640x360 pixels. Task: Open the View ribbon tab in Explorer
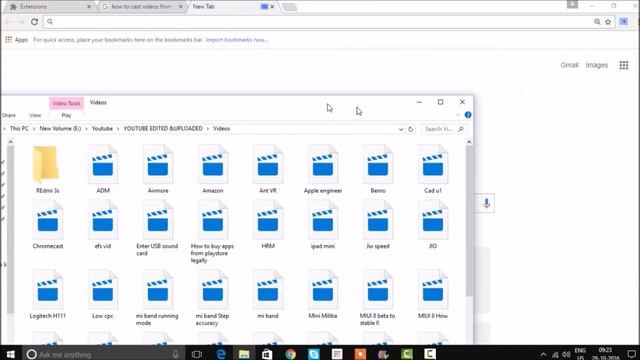[35, 116]
